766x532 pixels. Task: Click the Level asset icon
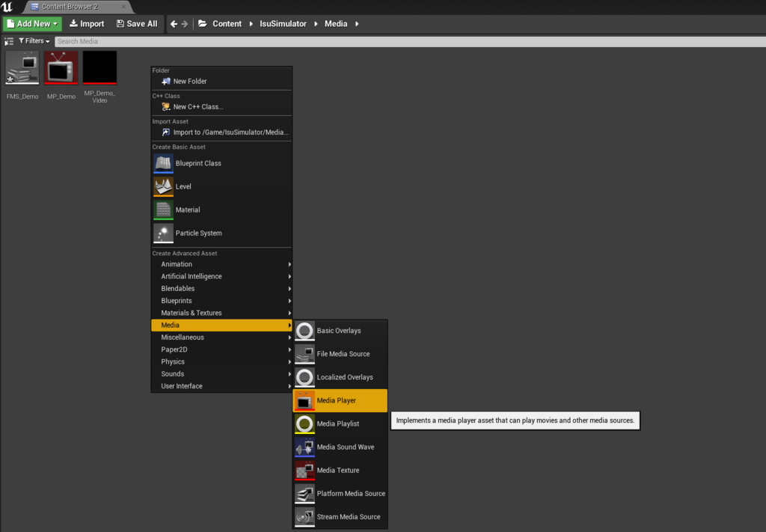click(163, 186)
